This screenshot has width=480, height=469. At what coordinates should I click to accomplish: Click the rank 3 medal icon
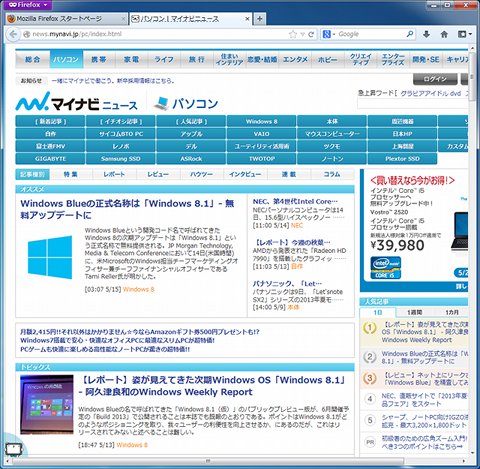coord(370,378)
